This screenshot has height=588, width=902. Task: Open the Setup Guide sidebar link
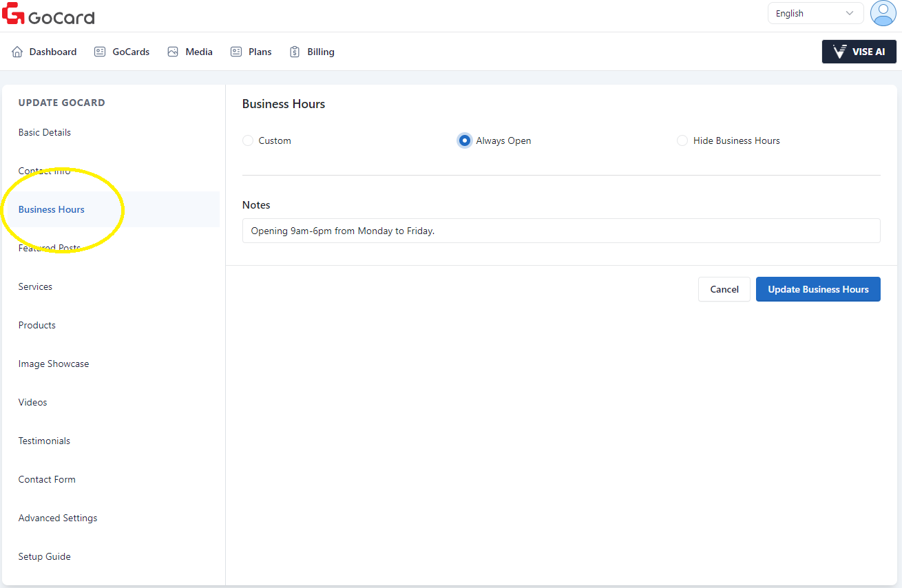45,556
